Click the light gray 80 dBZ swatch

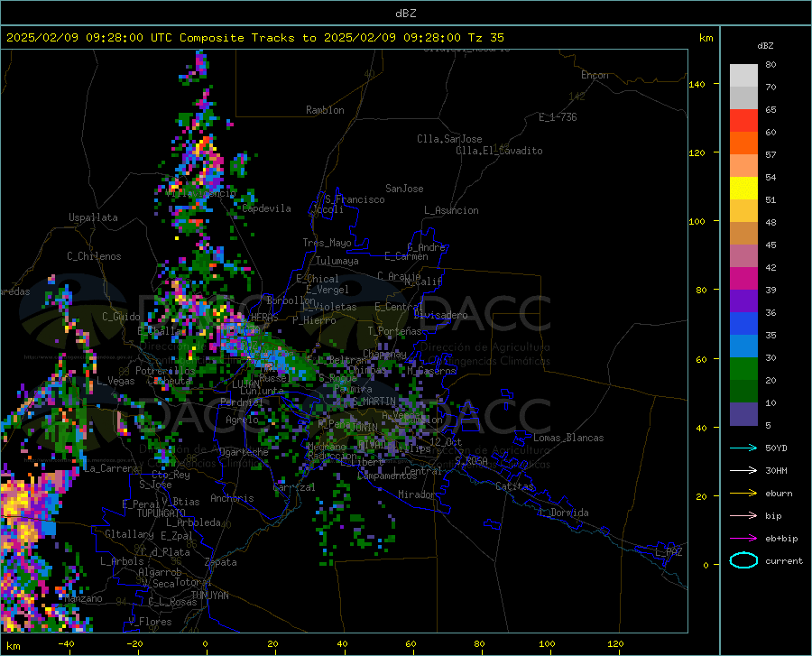click(743, 75)
